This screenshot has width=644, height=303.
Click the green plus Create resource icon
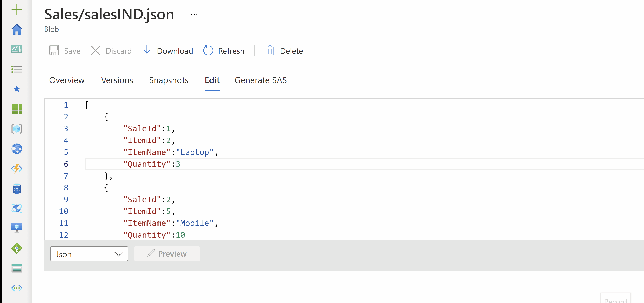point(17,10)
